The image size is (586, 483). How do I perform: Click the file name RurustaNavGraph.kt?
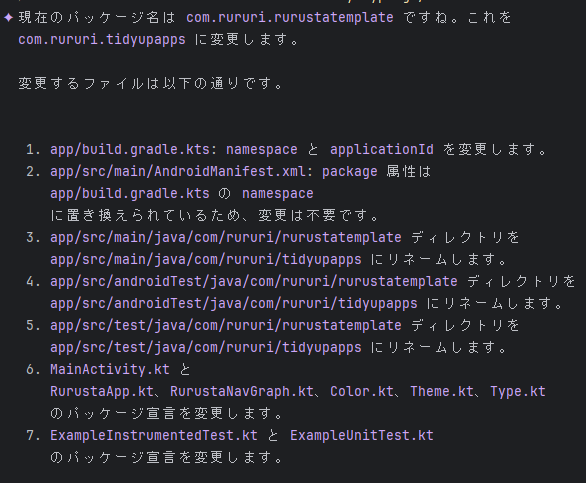coord(242,391)
